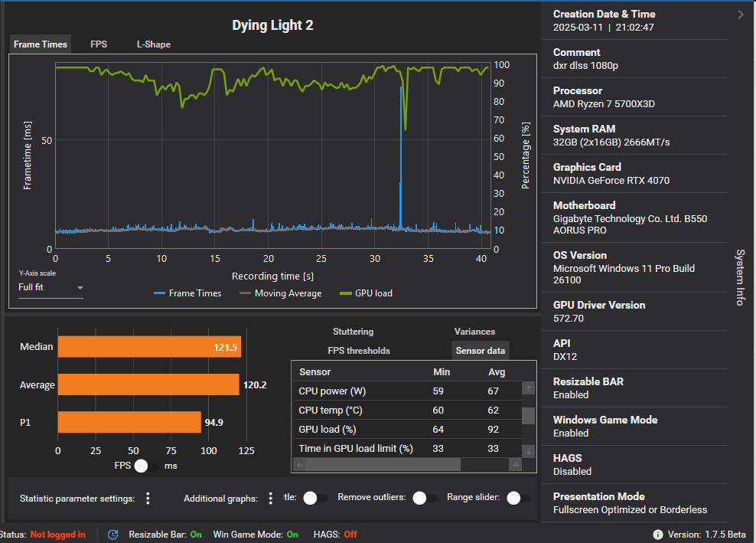Click vertical scrollbar thumb in sensor table
The width and height of the screenshot is (756, 543).
[x=529, y=416]
